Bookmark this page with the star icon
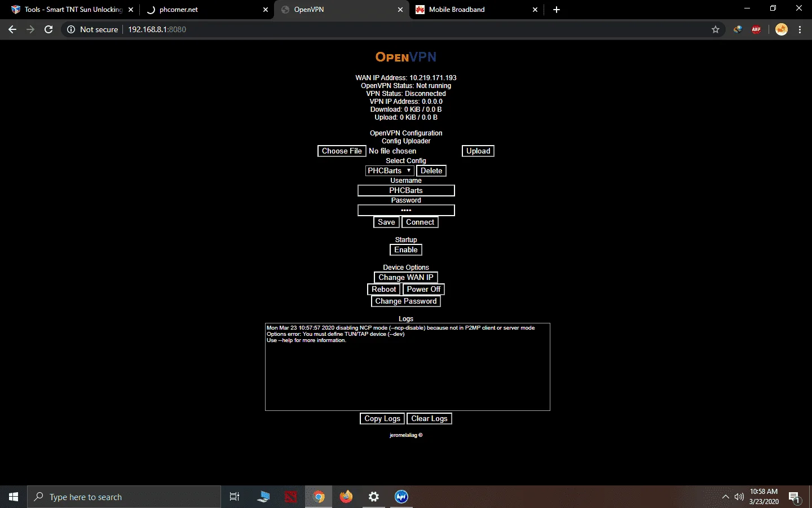812x508 pixels. point(716,29)
